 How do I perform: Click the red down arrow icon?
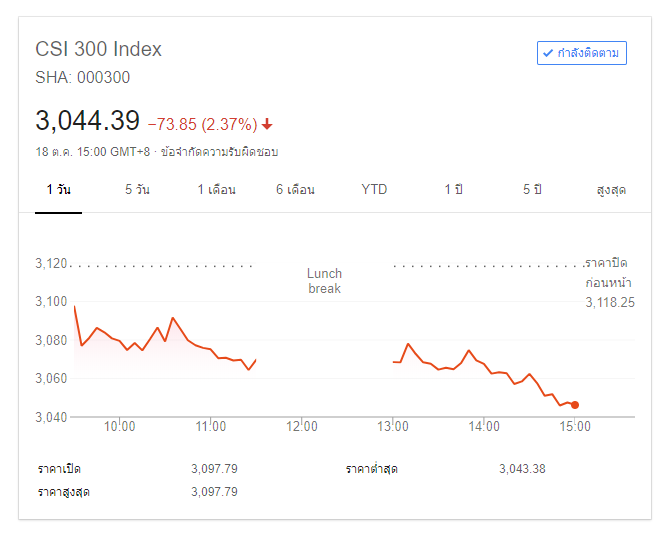tap(267, 124)
